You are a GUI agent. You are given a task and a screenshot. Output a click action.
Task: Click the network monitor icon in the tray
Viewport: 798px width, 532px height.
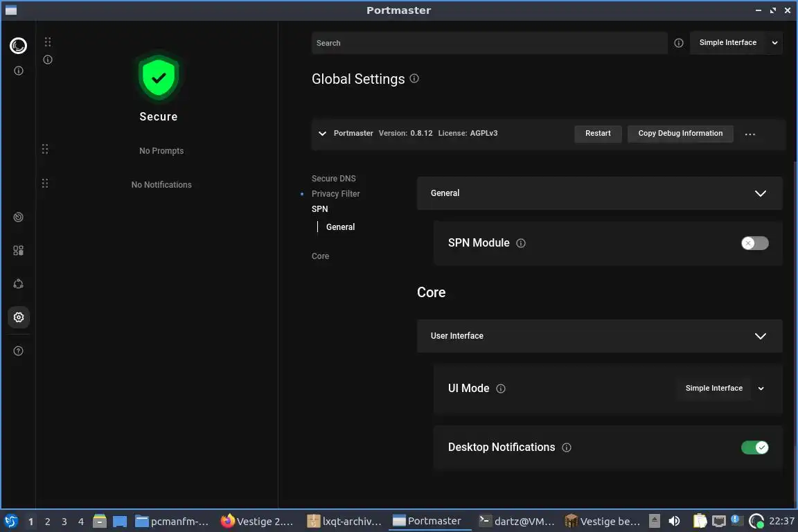718,521
